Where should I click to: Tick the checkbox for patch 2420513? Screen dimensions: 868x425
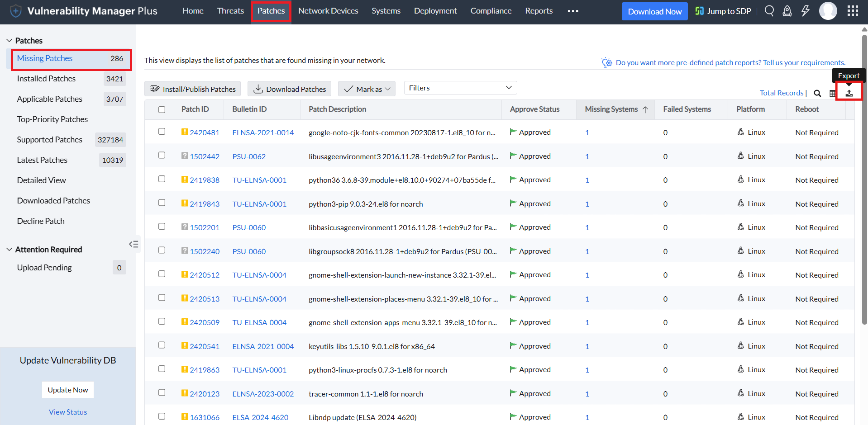tap(162, 297)
